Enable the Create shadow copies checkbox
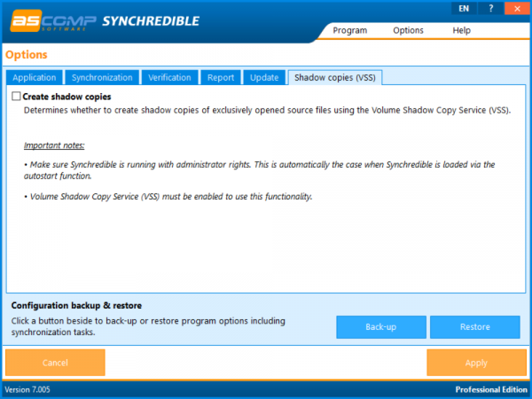The height and width of the screenshot is (399, 532). click(x=16, y=97)
